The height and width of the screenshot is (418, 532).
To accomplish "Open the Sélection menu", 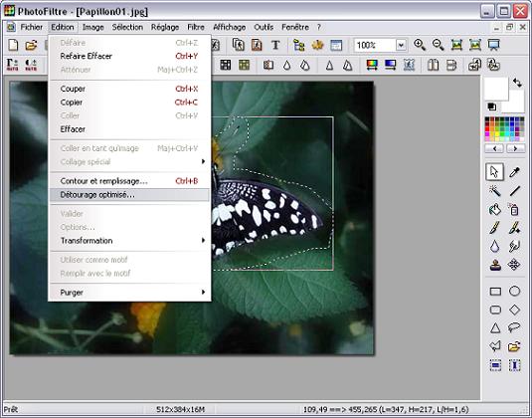I will pos(127,27).
